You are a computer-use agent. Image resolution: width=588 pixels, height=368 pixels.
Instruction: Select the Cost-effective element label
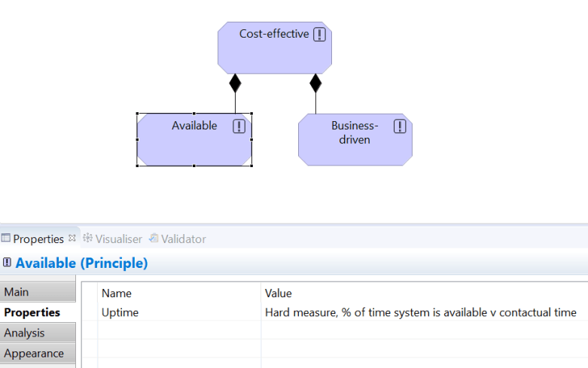point(274,34)
